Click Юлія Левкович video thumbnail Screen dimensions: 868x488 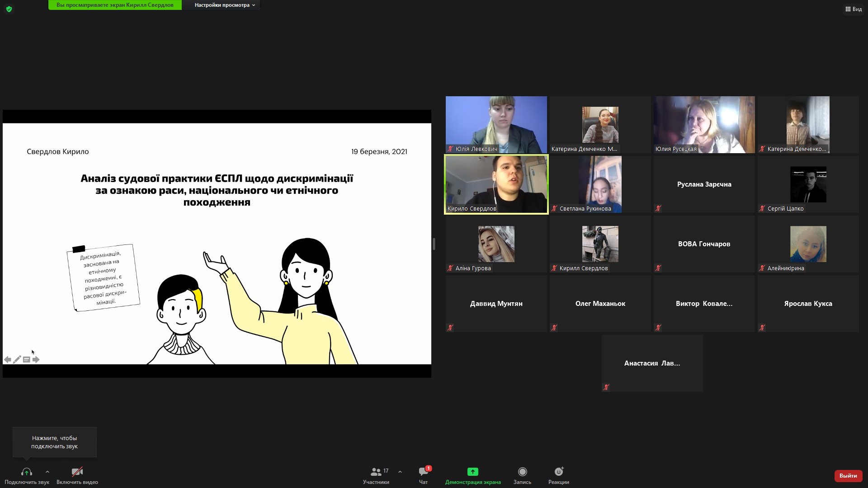pyautogui.click(x=496, y=124)
